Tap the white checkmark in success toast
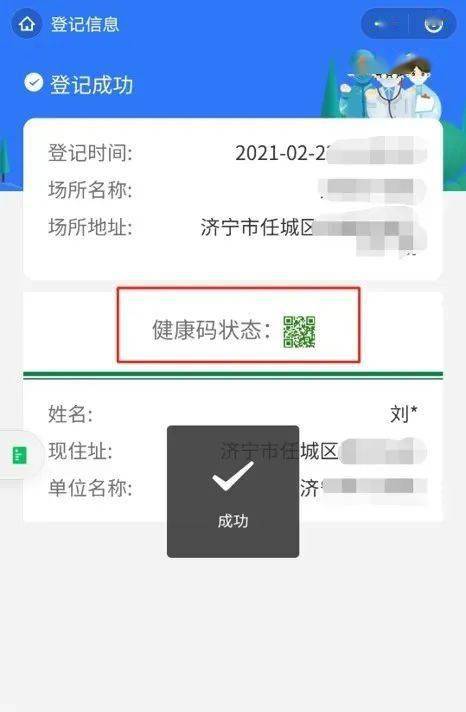This screenshot has width=466, height=712. (x=233, y=476)
